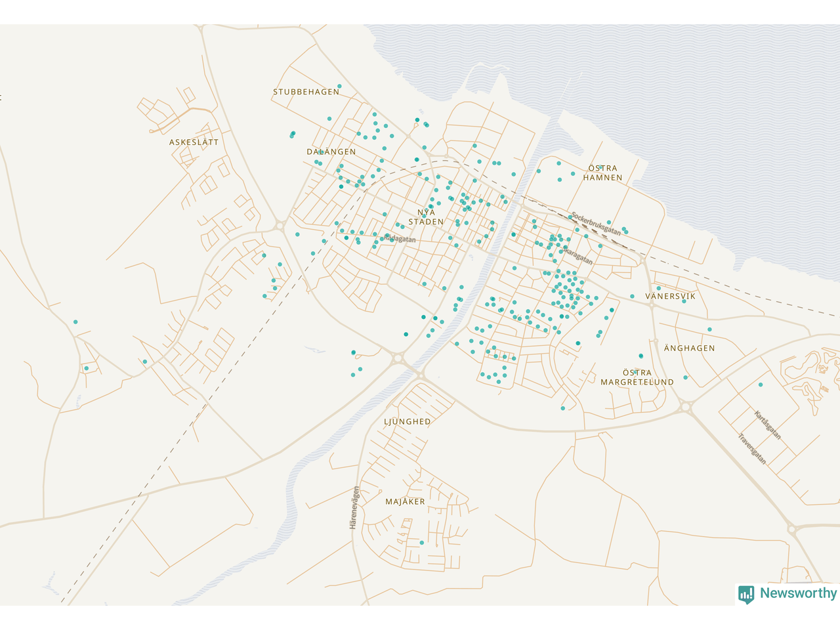Click the teal dot directly above STUBBEHAGEN label
This screenshot has width=840, height=630.
tap(339, 86)
